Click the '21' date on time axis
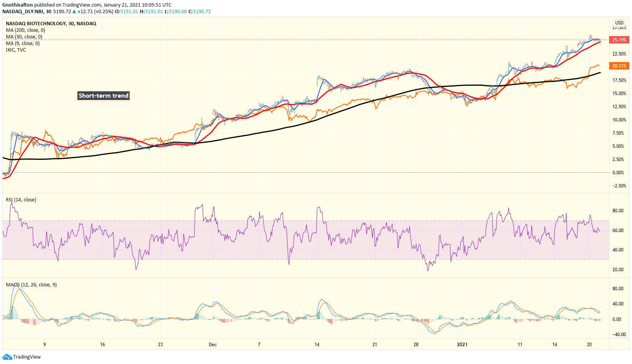The image size is (632, 364). [375, 345]
